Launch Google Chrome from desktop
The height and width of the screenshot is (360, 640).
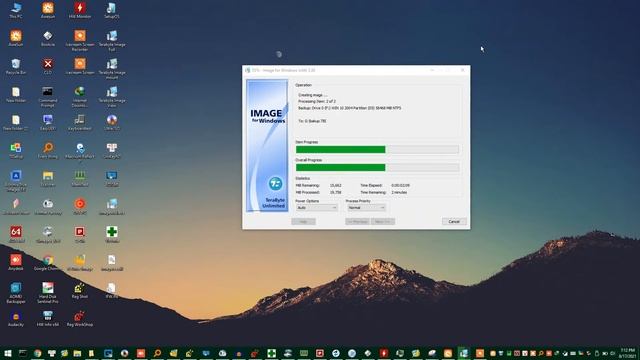[48, 263]
